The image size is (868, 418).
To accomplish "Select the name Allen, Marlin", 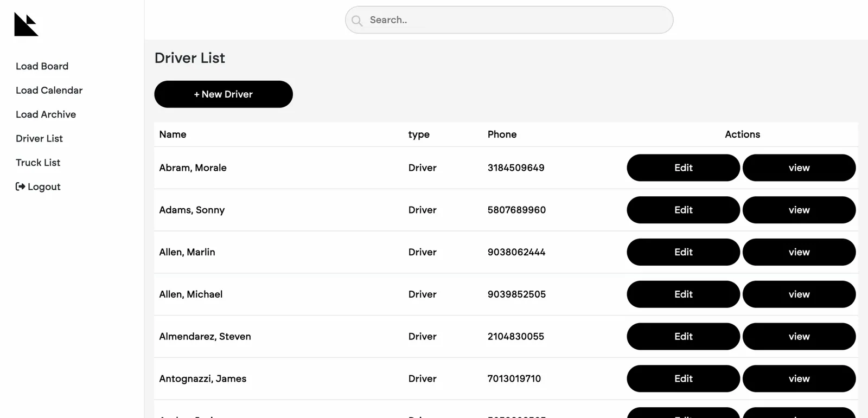I will (x=187, y=252).
